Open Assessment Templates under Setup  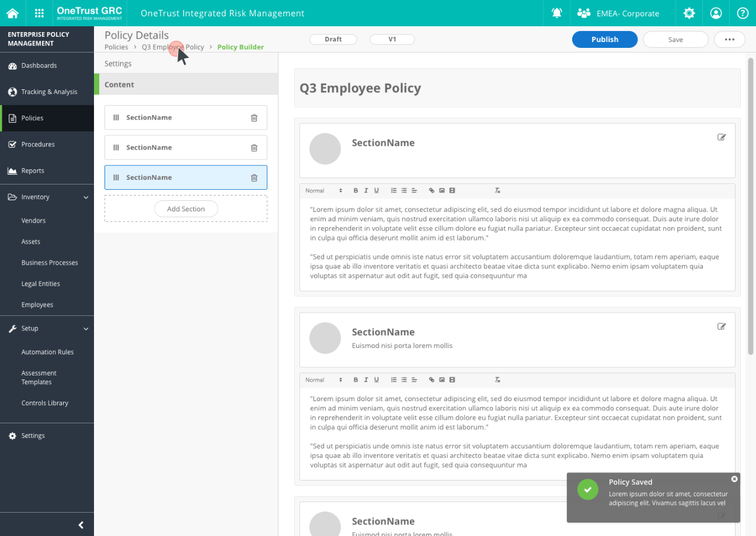click(x=39, y=377)
